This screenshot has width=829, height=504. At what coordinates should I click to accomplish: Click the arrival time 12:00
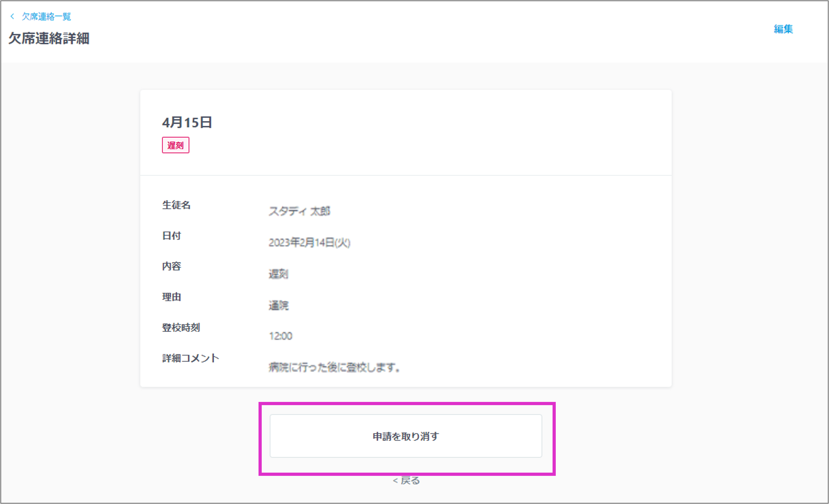(x=281, y=336)
